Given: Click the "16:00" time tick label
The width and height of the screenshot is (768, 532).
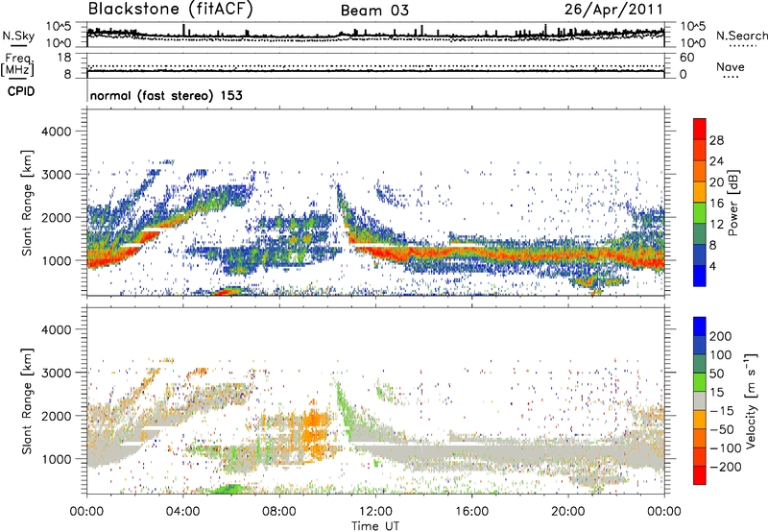Looking at the screenshot, I should [471, 512].
